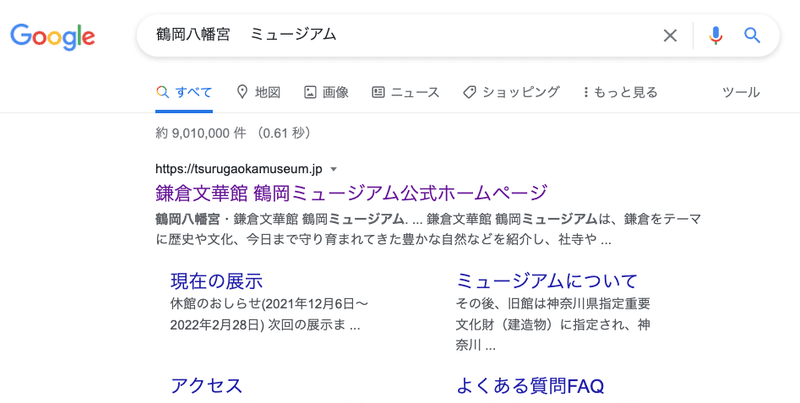Open the ニュース tab
The width and height of the screenshot is (800, 403).
[406, 92]
